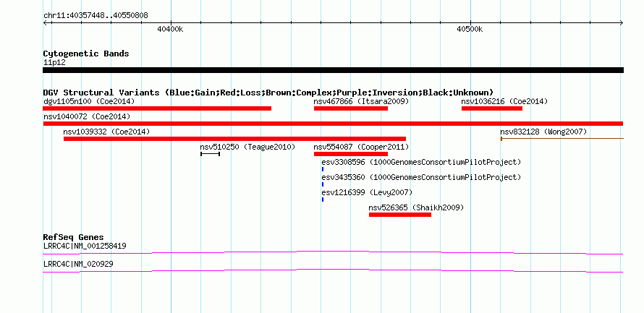Image resolution: width=644 pixels, height=313 pixels.
Task: Click the left arrowhead of the ruler
Action: point(45,22)
